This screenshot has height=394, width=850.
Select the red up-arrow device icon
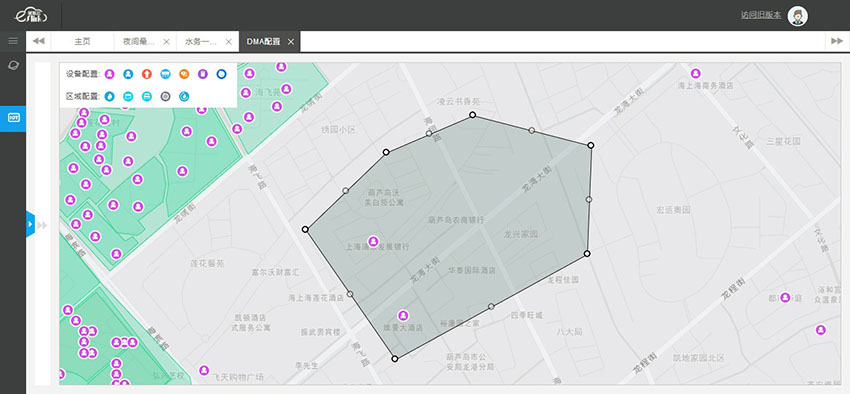(x=146, y=74)
